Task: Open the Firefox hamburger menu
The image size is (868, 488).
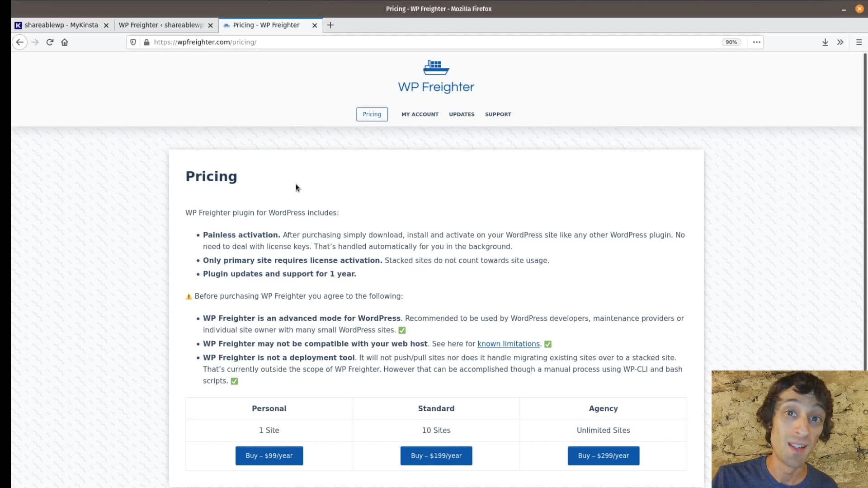Action: (x=859, y=42)
